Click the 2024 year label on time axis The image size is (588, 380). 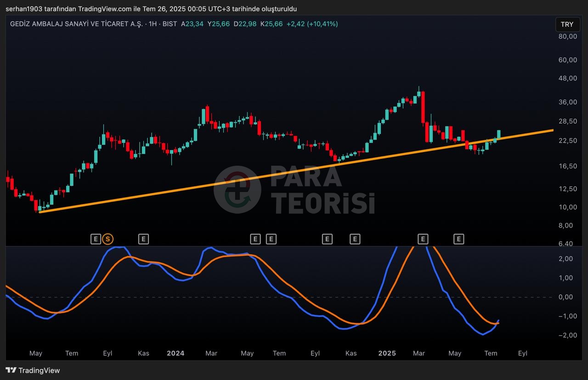click(x=175, y=353)
